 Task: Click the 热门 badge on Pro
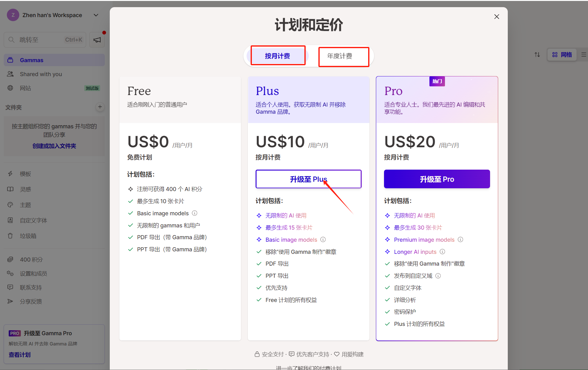pos(437,81)
